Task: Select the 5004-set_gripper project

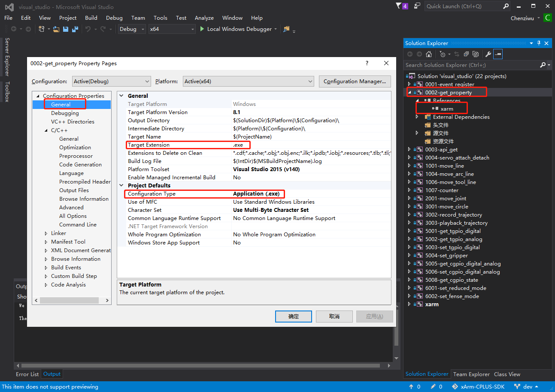Action: 446,256
